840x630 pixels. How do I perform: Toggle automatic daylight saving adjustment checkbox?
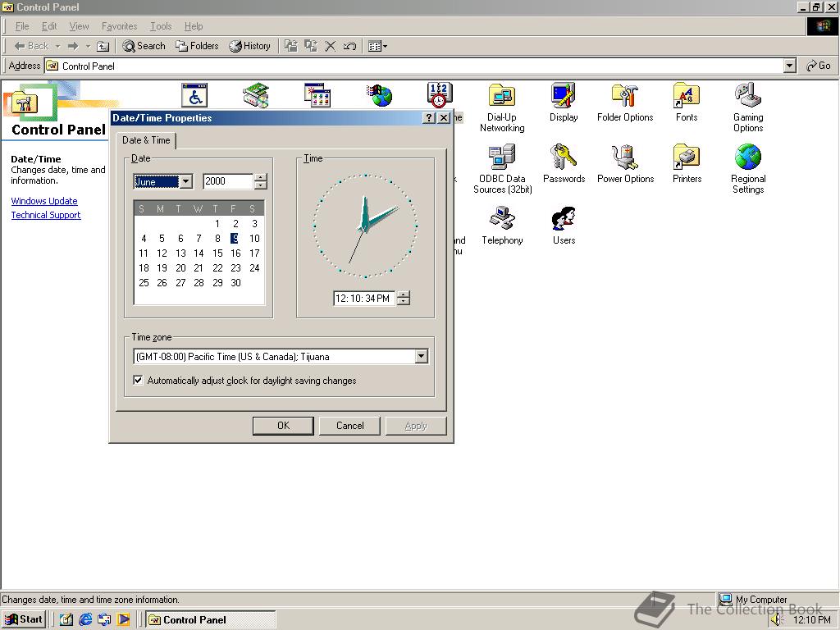coord(138,381)
